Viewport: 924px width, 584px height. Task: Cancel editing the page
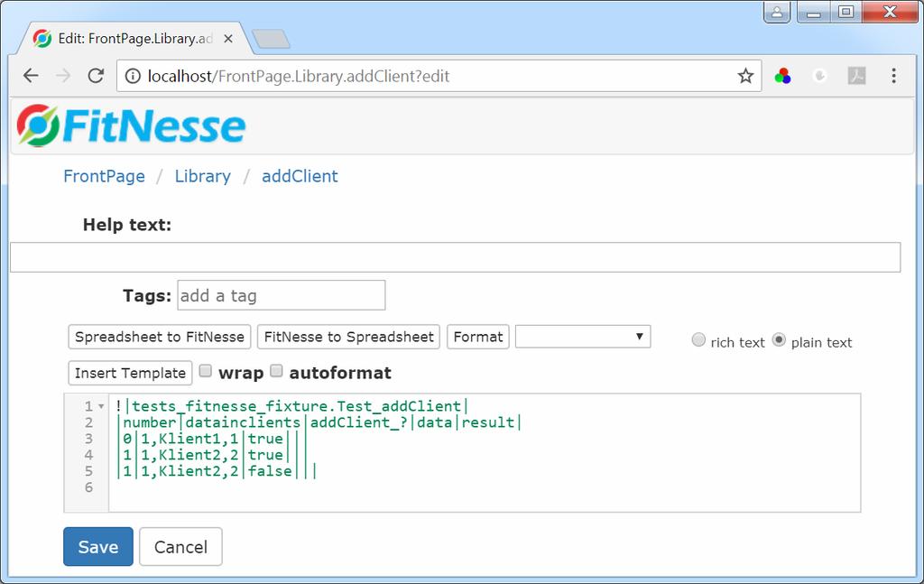pos(180,547)
